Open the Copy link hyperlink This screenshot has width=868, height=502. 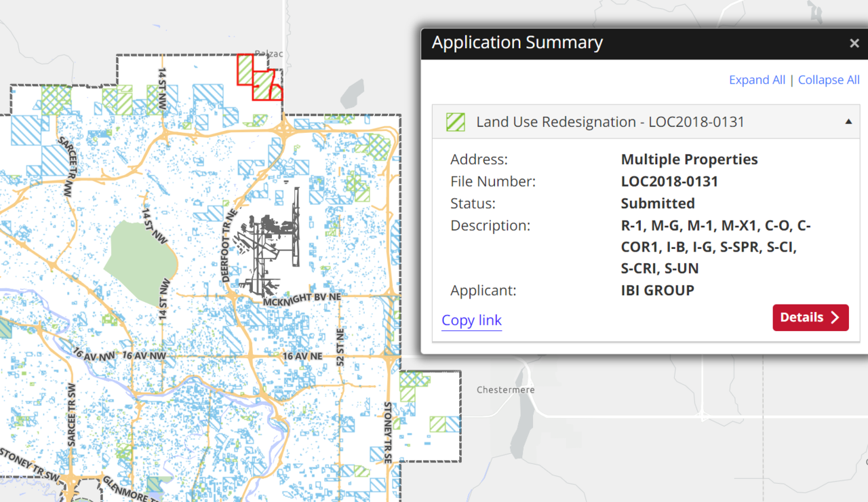point(471,320)
